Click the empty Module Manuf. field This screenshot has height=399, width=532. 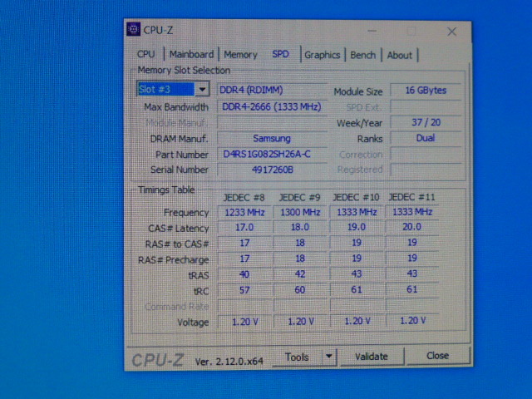pyautogui.click(x=272, y=122)
